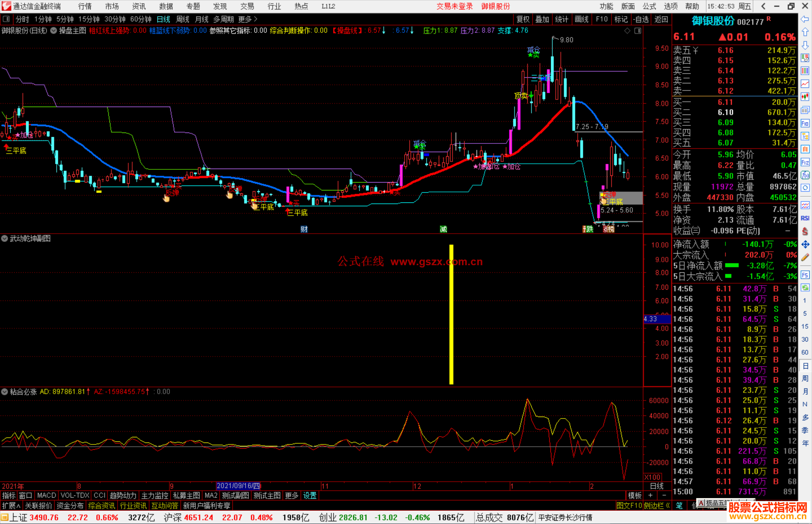This screenshot has height=524, width=812.
Task: Click the circle icon in right sidebar
Action: [805, 188]
